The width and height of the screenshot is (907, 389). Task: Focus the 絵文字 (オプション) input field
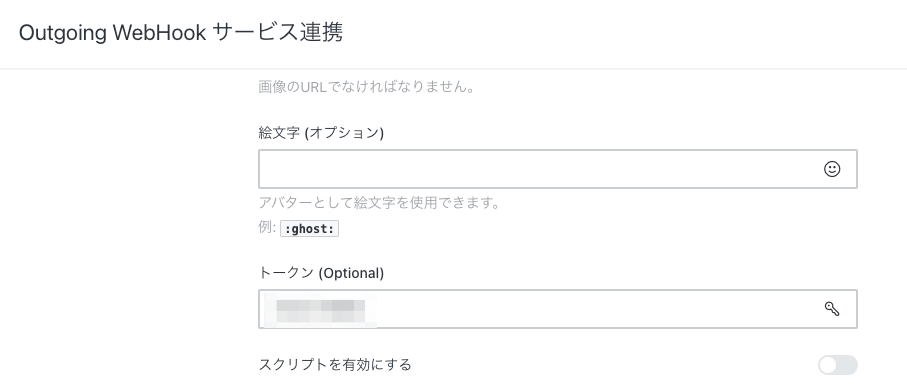pyautogui.click(x=558, y=169)
